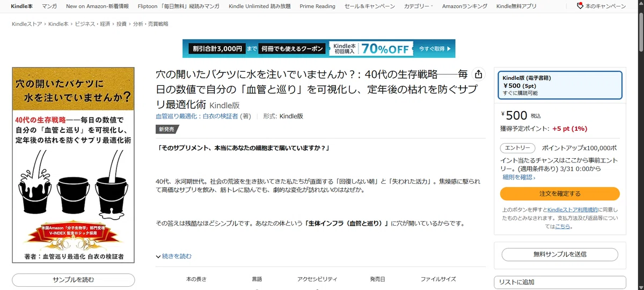This screenshot has width=644, height=290.
Task: Click the share icon beside the book title
Action: pos(479,75)
